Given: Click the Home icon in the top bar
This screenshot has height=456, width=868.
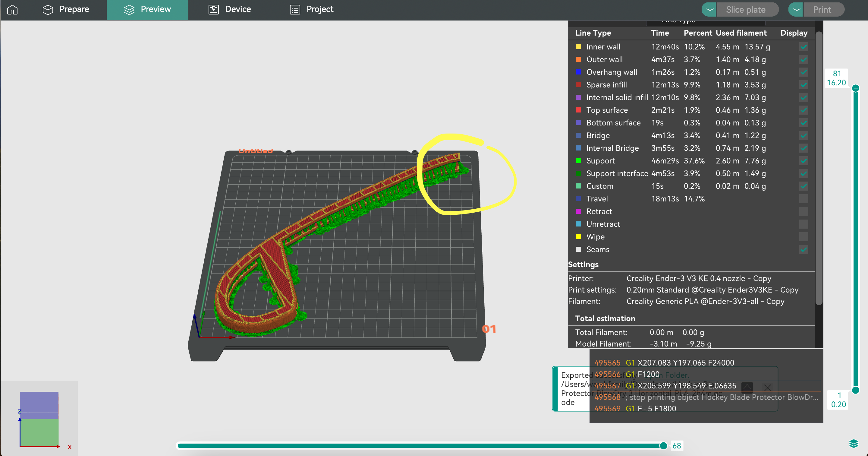Looking at the screenshot, I should coord(12,9).
